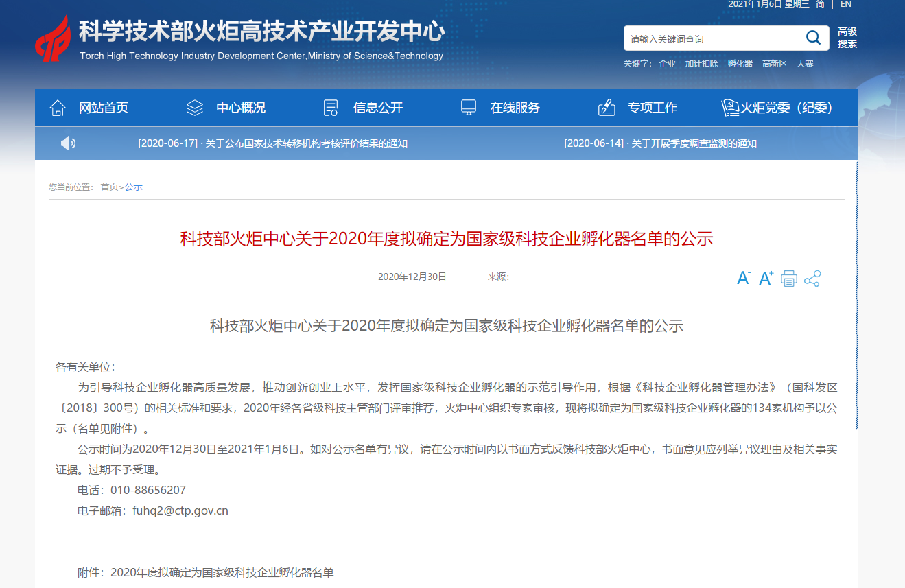Click the speaker icon in announcement bar

tap(67, 143)
